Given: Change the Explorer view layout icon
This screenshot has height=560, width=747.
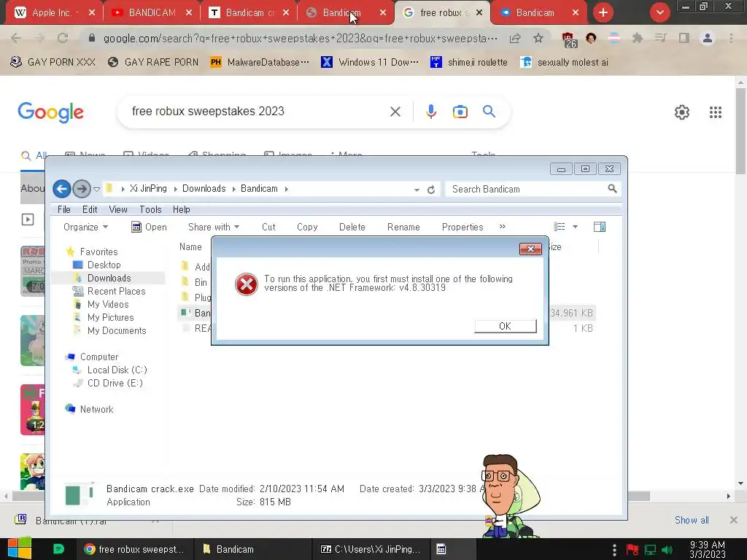Looking at the screenshot, I should tap(560, 227).
